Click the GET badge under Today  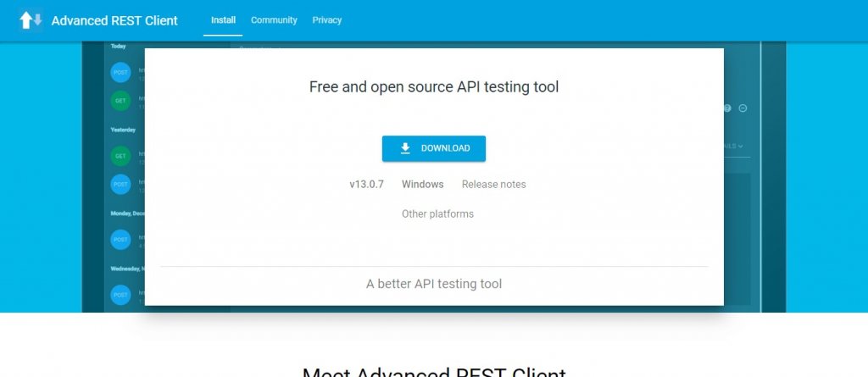coord(120,101)
